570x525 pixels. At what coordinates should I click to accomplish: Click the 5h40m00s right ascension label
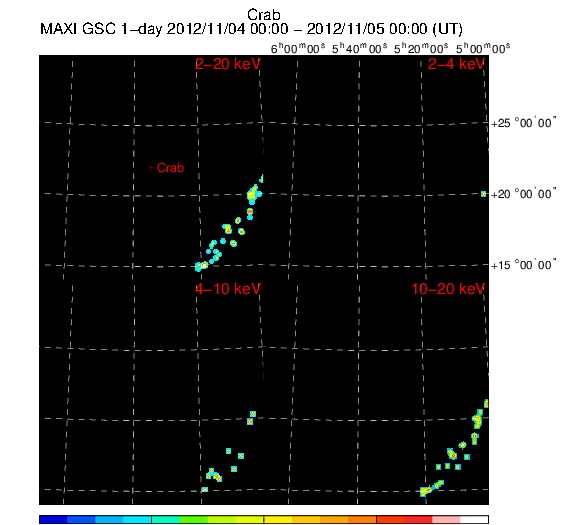point(360,48)
